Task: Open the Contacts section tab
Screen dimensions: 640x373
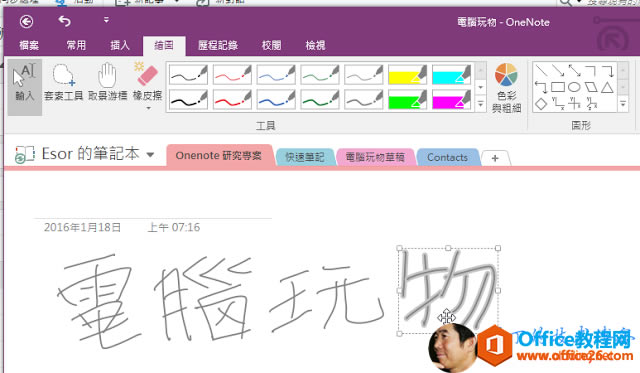Action: tap(447, 157)
